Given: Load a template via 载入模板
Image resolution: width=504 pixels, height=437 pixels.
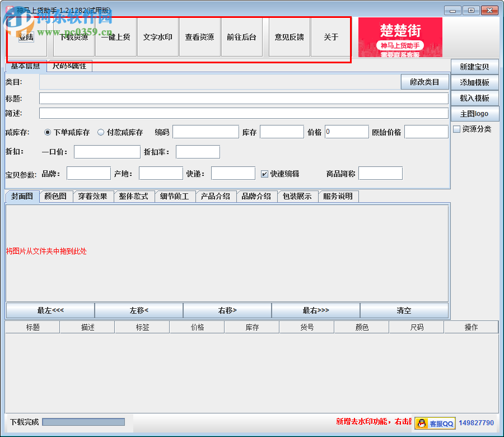Looking at the screenshot, I should click(475, 97).
